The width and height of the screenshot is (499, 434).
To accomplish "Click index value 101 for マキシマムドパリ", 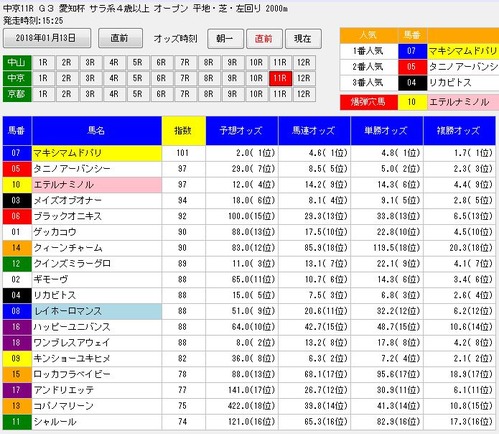I will (183, 153).
